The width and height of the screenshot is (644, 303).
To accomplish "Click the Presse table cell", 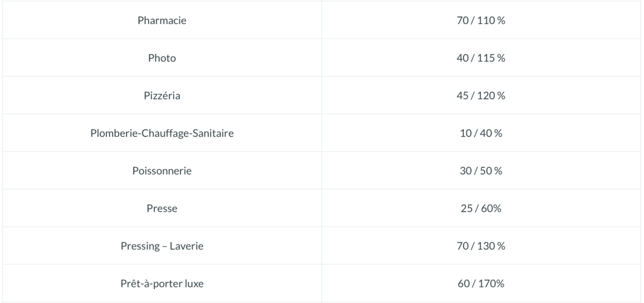I will pos(162,208).
